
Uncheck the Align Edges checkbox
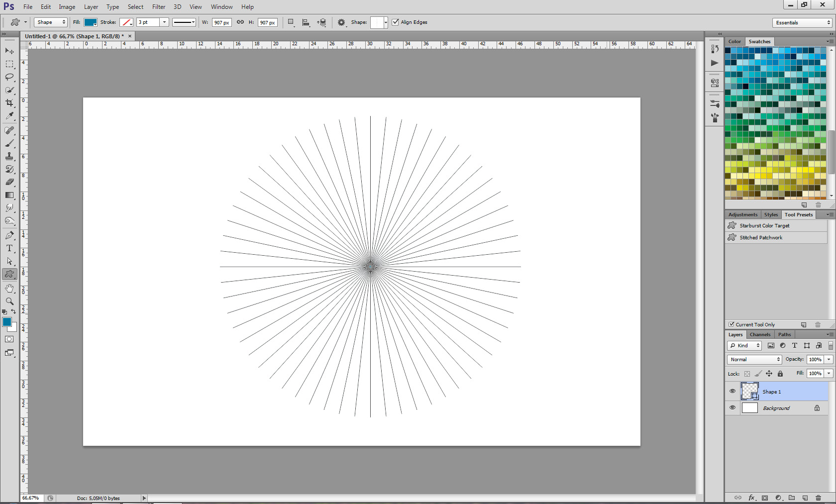pyautogui.click(x=395, y=22)
